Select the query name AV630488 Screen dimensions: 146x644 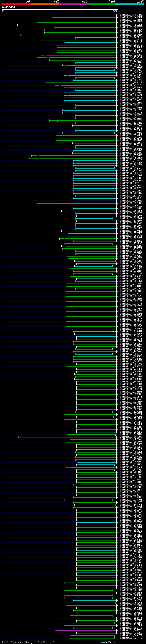click(8, 7)
